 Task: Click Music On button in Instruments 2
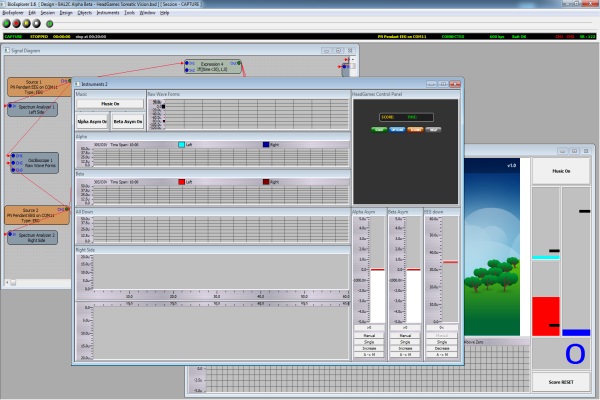coord(110,104)
